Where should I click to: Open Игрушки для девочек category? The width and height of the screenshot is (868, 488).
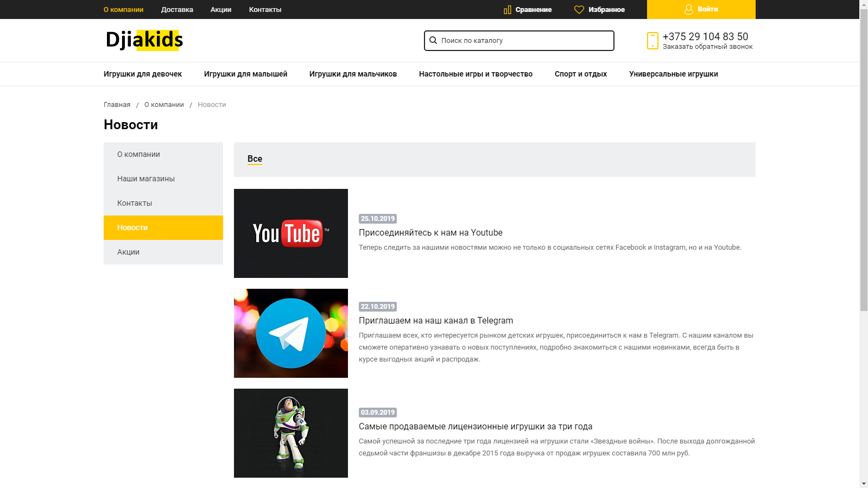143,74
